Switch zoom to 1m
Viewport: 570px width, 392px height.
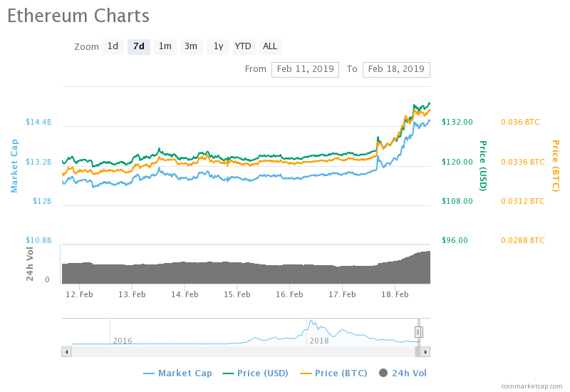[165, 47]
